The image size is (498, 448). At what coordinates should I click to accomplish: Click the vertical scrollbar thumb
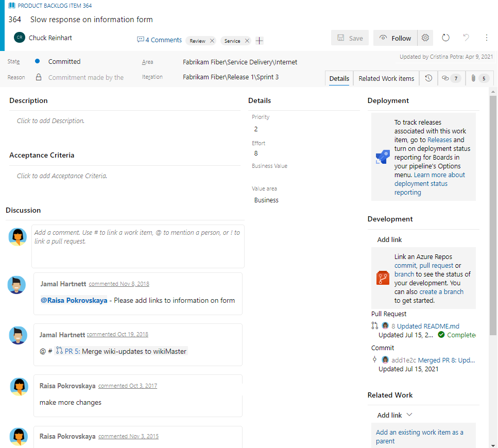click(x=493, y=215)
